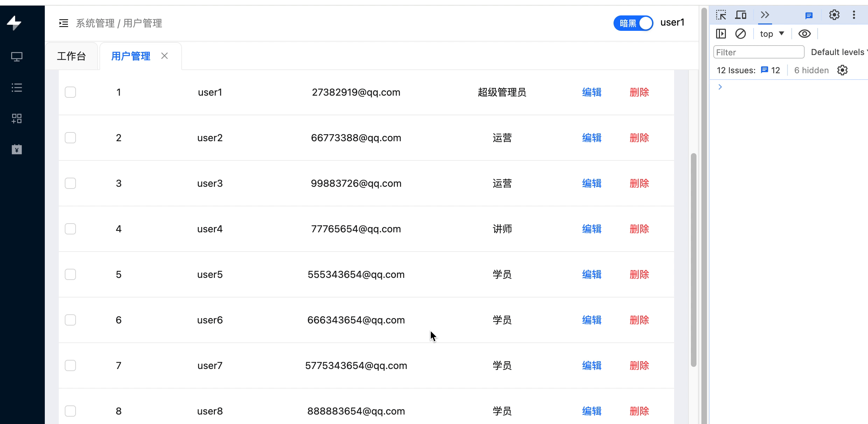
Task: Toggle device emulation mode in DevTools
Action: tap(741, 15)
